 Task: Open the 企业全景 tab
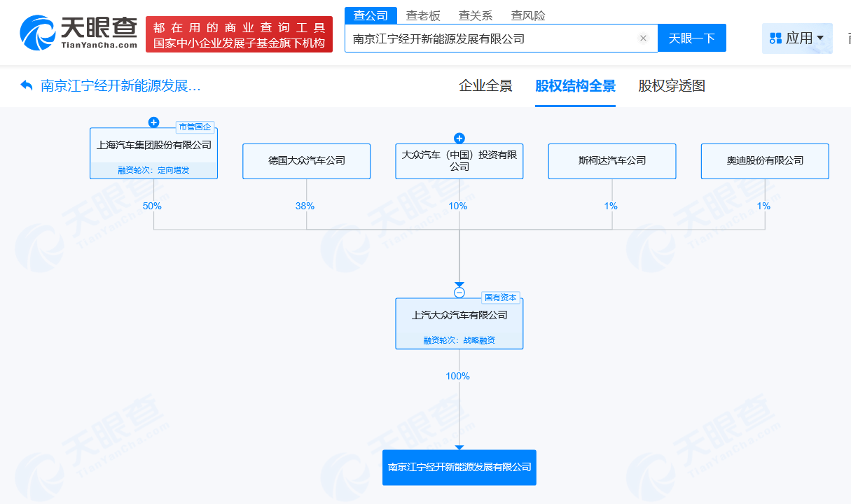485,86
